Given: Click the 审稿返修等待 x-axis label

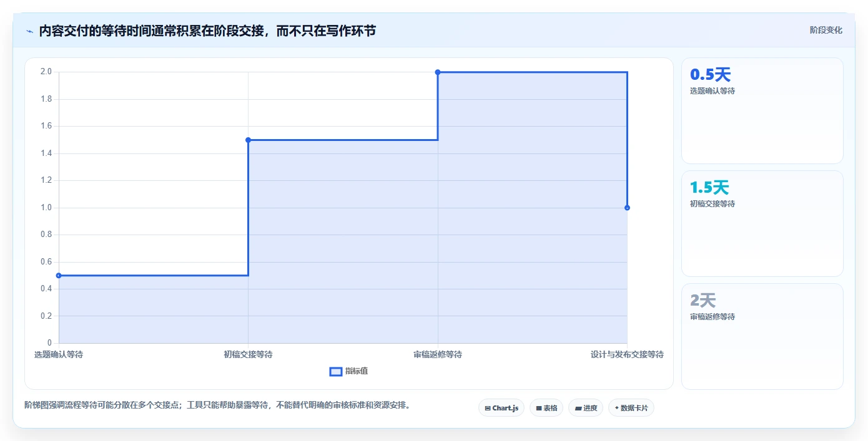Looking at the screenshot, I should (438, 354).
